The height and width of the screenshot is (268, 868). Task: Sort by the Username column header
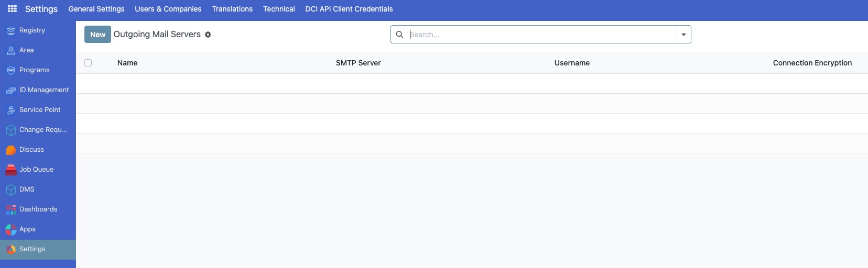[x=572, y=63]
